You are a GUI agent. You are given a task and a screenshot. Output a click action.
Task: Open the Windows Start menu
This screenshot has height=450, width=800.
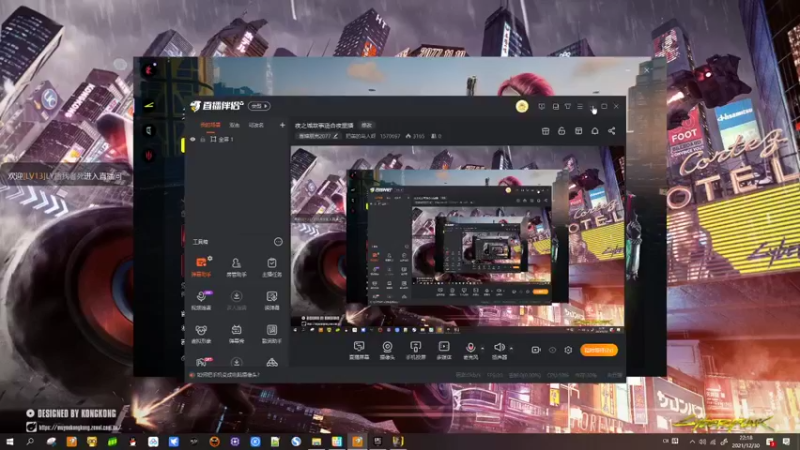[x=9, y=441]
